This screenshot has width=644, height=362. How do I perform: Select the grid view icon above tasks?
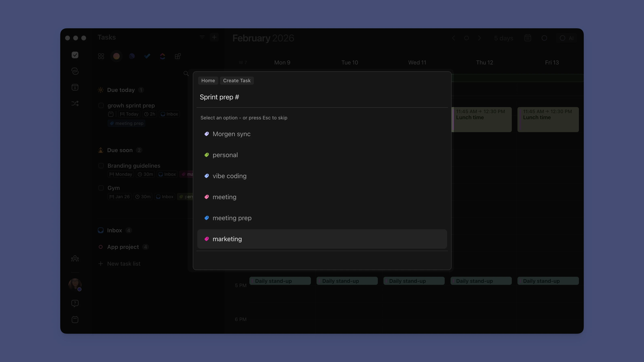(101, 56)
